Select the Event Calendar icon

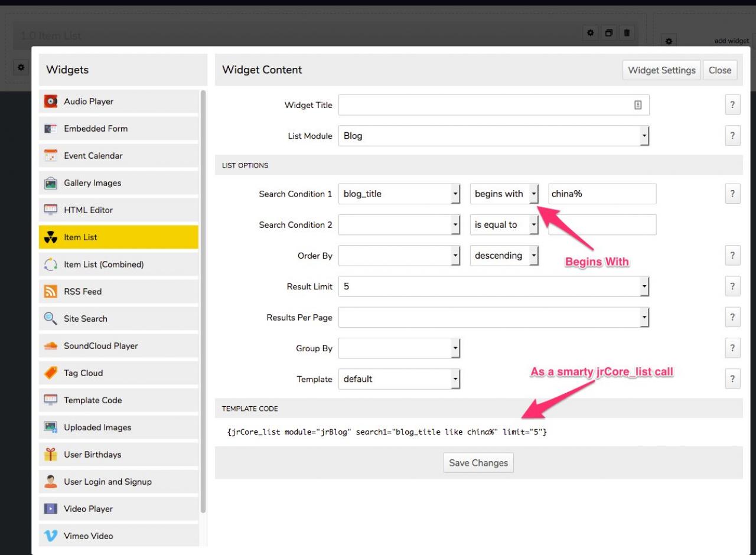[51, 156]
